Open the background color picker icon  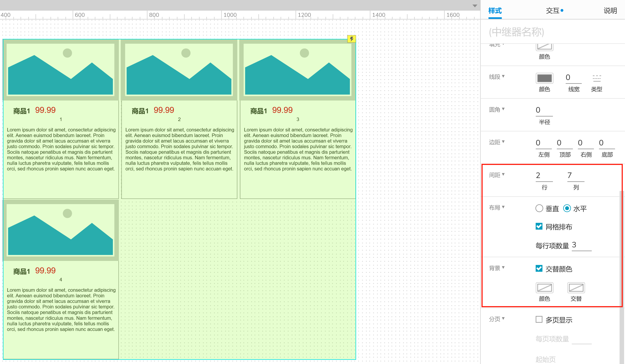pos(544,288)
